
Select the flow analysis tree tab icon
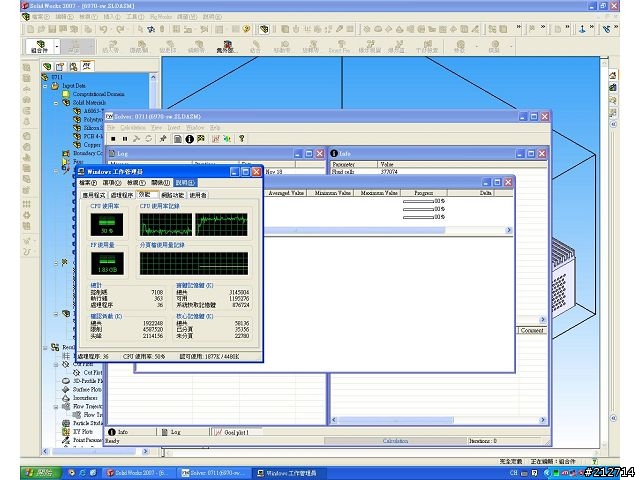click(x=87, y=66)
